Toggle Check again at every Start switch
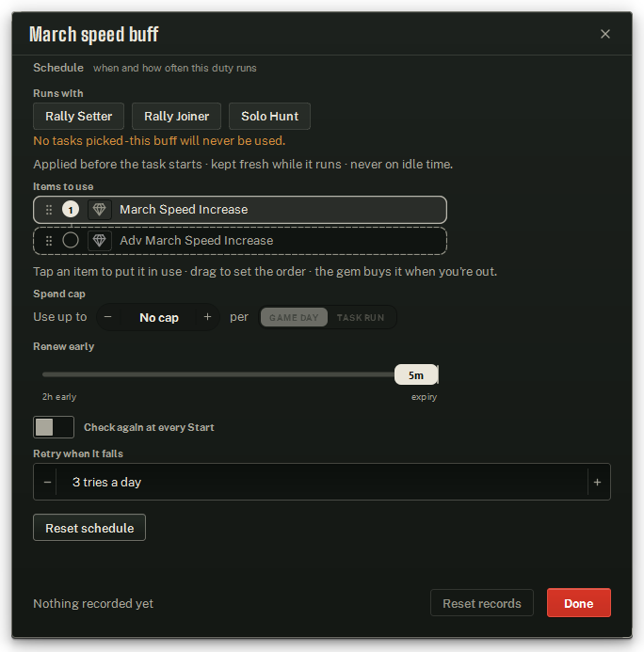Screen dimensions: 644x652 coord(54,427)
